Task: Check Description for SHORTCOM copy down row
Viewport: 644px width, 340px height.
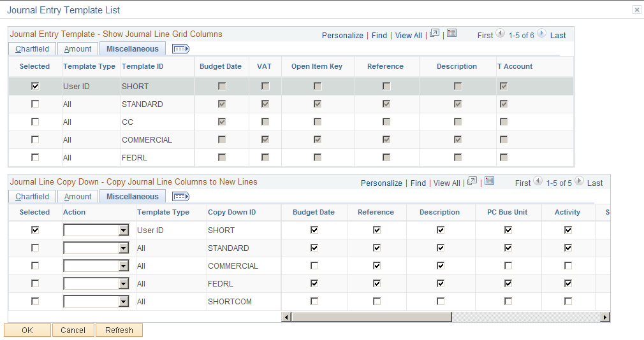Action: (441, 301)
